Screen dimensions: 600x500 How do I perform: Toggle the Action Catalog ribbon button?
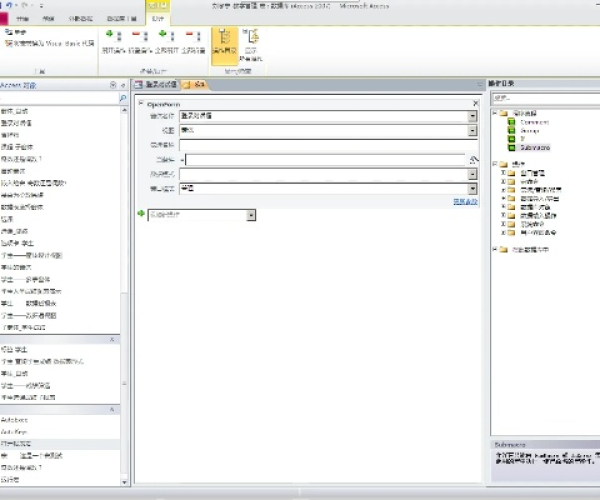tap(223, 42)
